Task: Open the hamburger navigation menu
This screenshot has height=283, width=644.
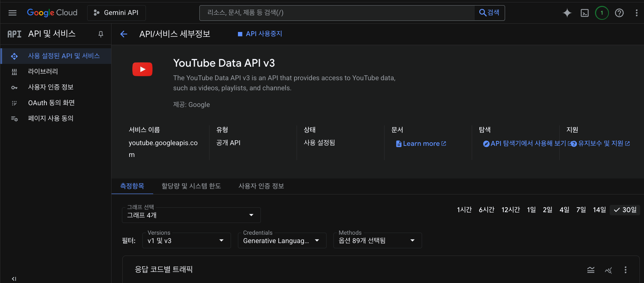Action: coord(13,13)
